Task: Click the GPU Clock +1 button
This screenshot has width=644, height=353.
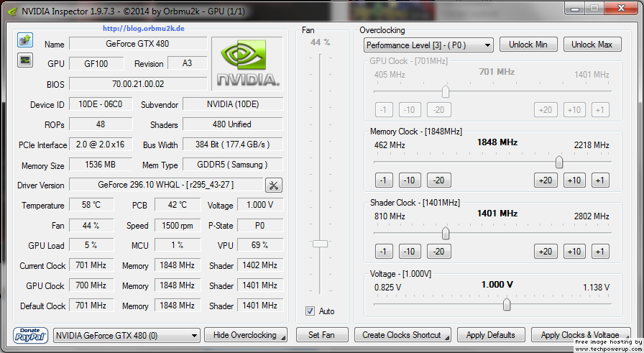Action: 600,110
